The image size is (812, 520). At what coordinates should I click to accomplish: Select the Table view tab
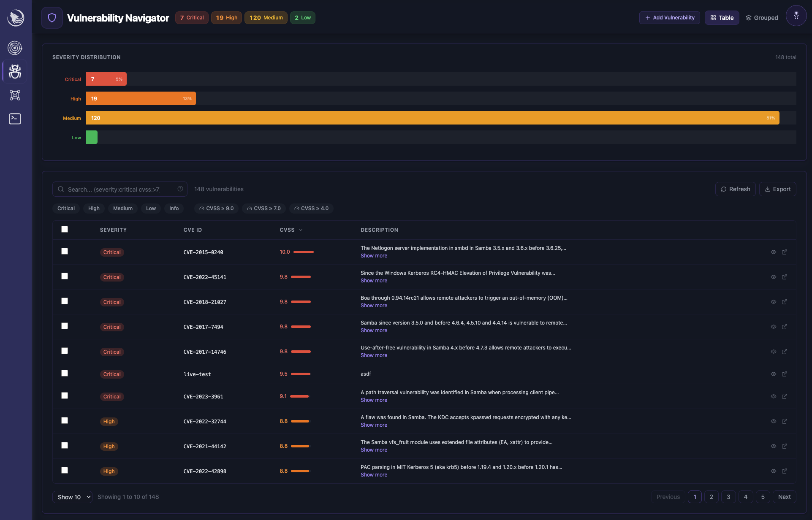click(x=722, y=18)
